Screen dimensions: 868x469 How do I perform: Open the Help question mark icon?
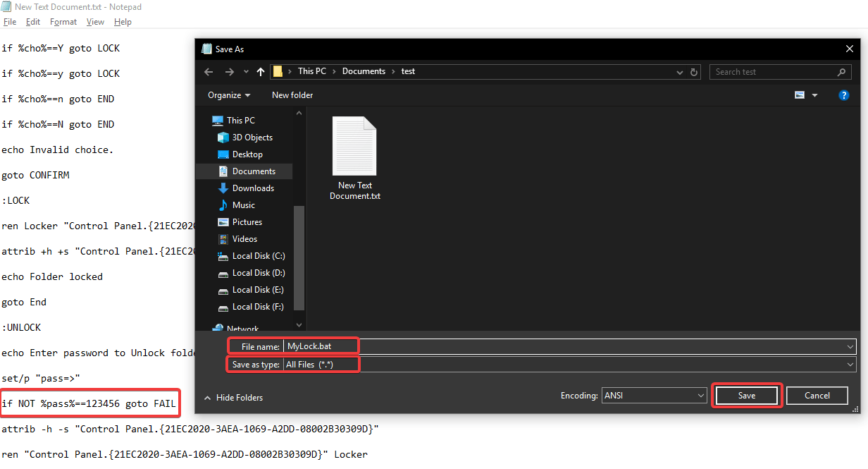click(843, 95)
